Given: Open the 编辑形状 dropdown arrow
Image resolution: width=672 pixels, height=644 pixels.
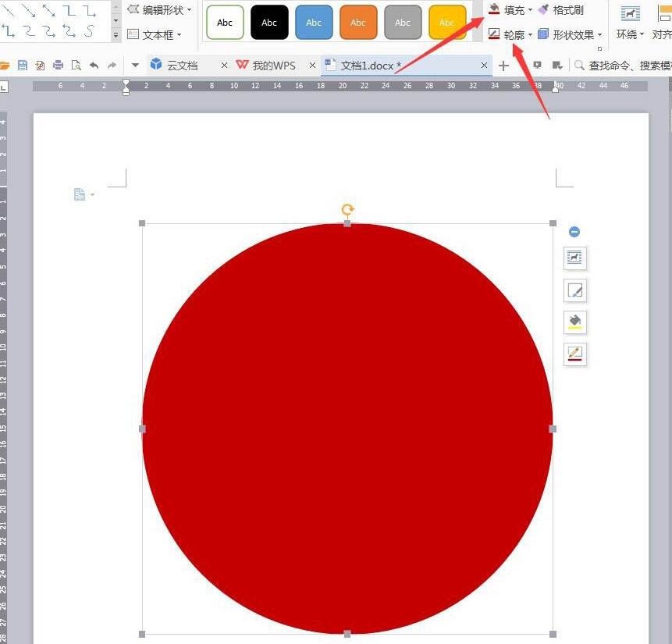Looking at the screenshot, I should pos(189,9).
